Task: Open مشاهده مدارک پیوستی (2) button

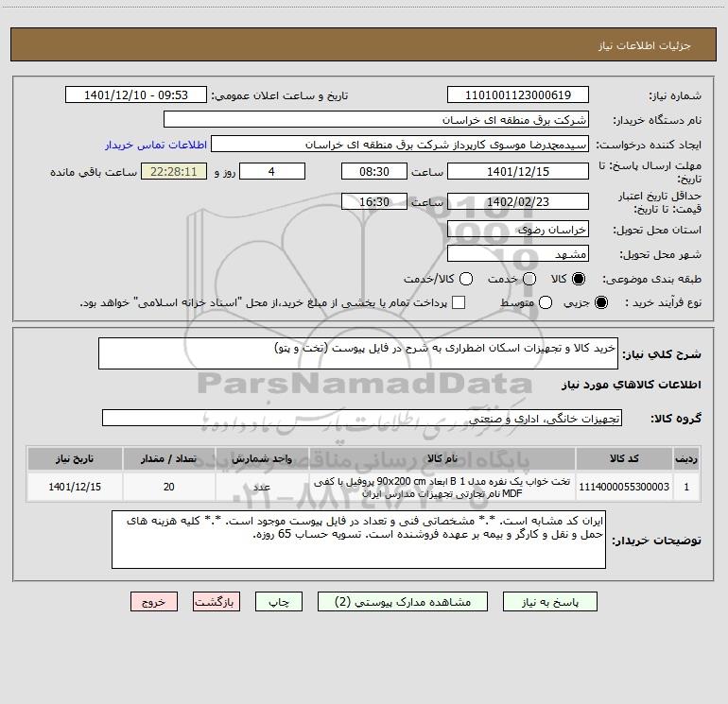Action: point(403,602)
